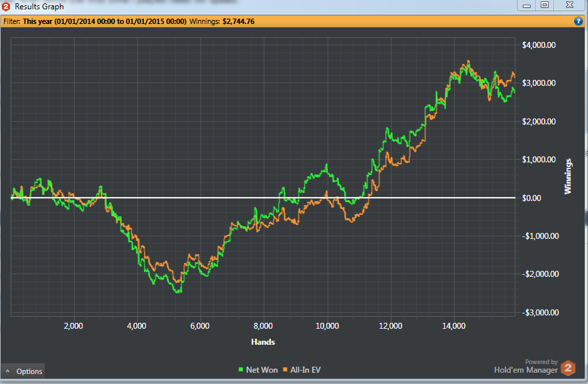Viewport: 588px width, 384px height.
Task: Click the Hold'em Manager 2 title bar icon
Action: [6, 7]
